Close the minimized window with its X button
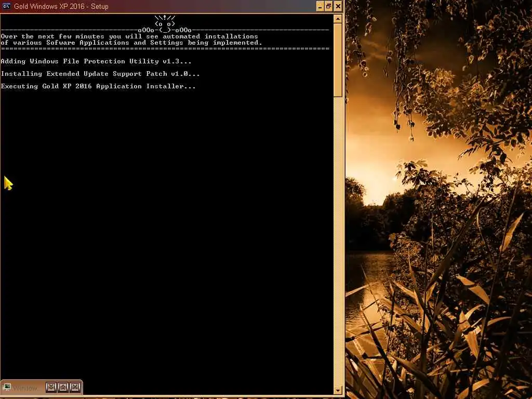Image resolution: width=532 pixels, height=399 pixels. 75,387
